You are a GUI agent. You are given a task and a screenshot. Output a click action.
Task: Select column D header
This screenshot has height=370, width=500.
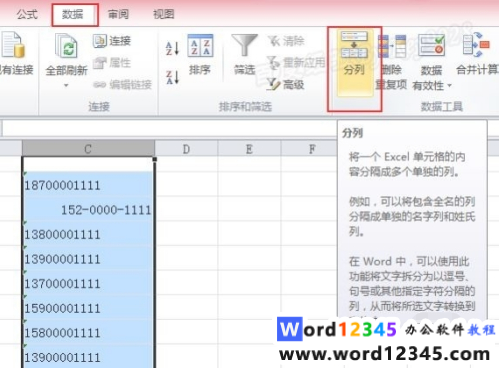186,148
